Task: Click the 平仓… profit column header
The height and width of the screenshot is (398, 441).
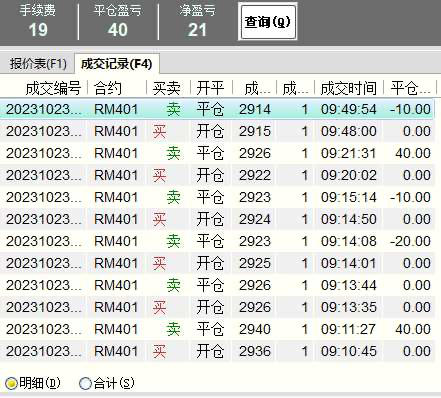Action: click(410, 88)
